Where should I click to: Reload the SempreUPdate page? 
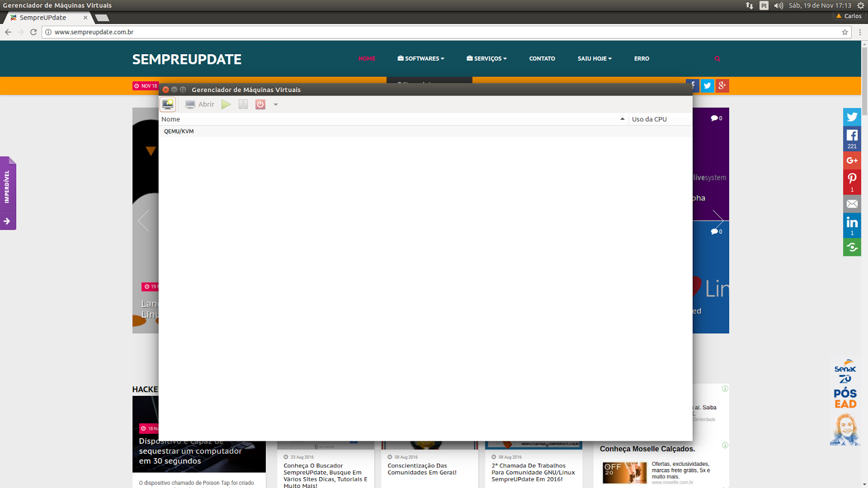click(33, 32)
